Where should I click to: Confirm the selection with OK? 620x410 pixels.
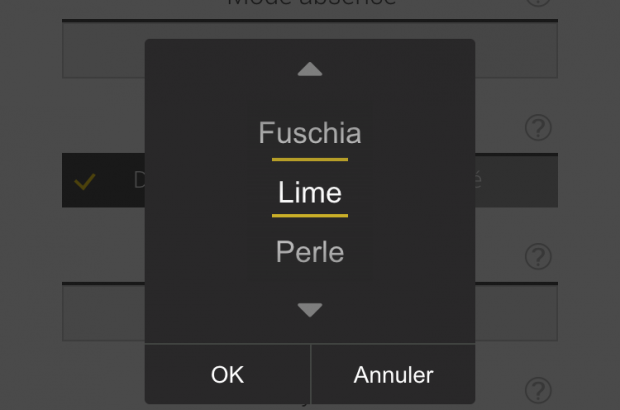[x=227, y=375]
